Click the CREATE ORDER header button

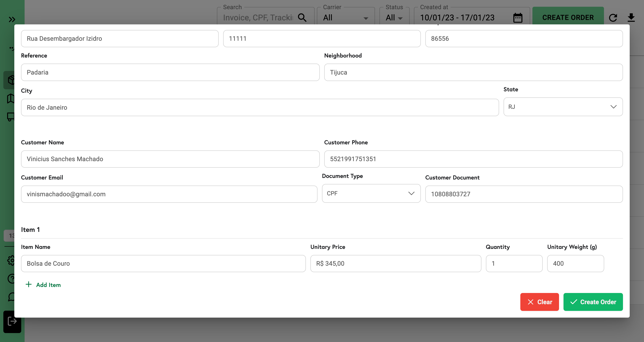coord(568,17)
